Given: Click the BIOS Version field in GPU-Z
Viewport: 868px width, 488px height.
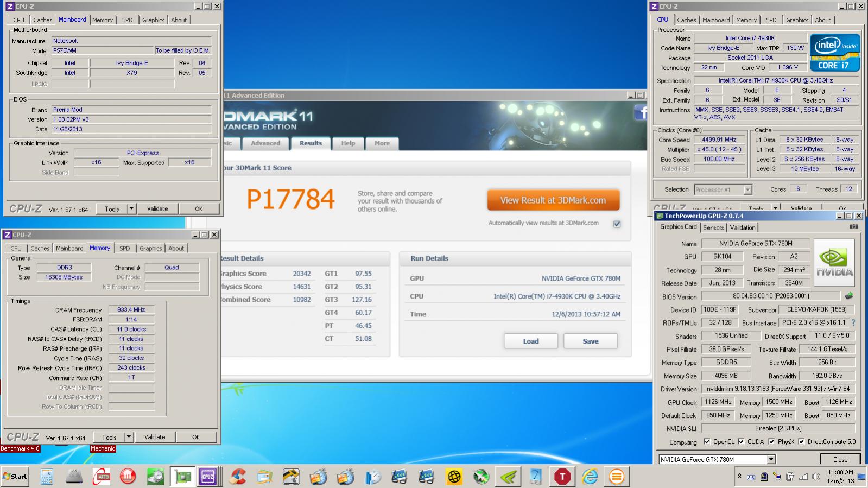Looking at the screenshot, I should click(771, 296).
